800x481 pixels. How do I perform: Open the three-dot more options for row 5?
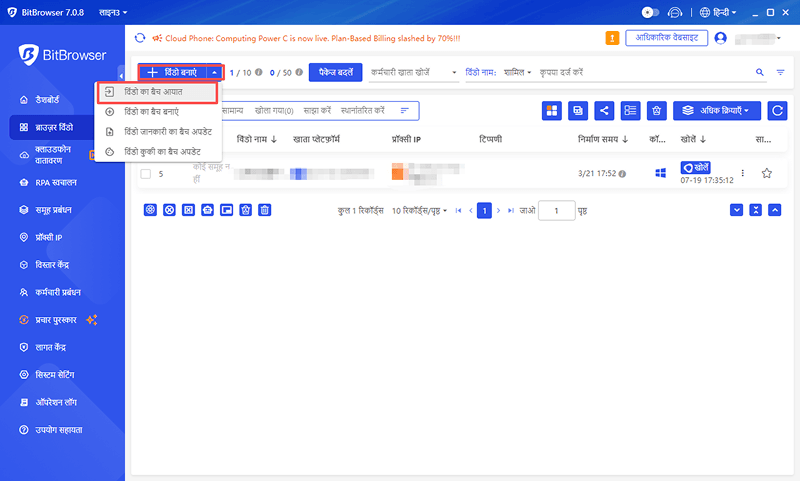pos(742,173)
